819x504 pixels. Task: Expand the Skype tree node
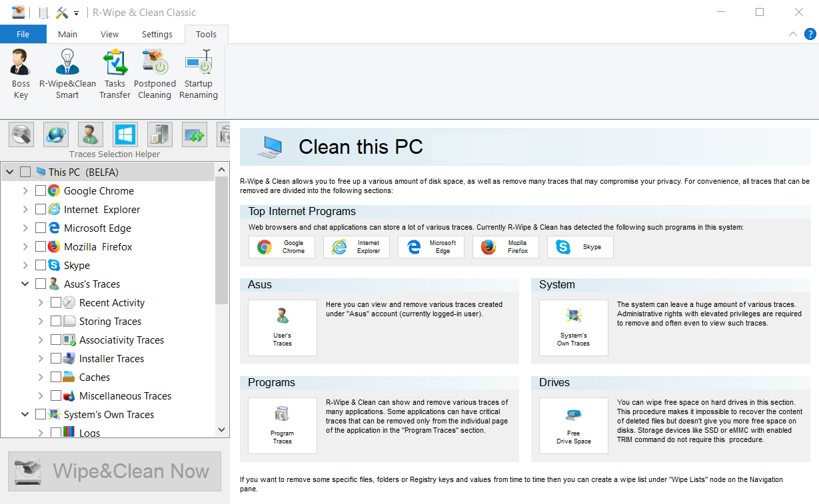pos(25,265)
